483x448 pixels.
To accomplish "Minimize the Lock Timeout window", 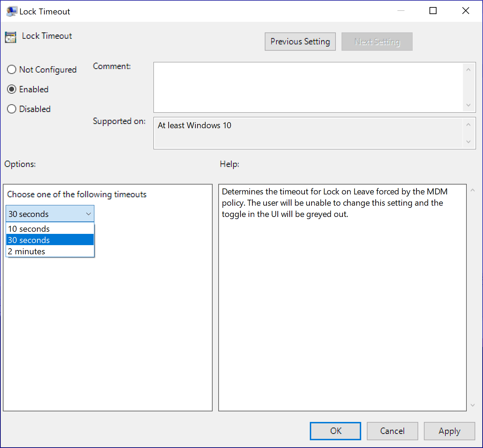I will click(x=401, y=11).
